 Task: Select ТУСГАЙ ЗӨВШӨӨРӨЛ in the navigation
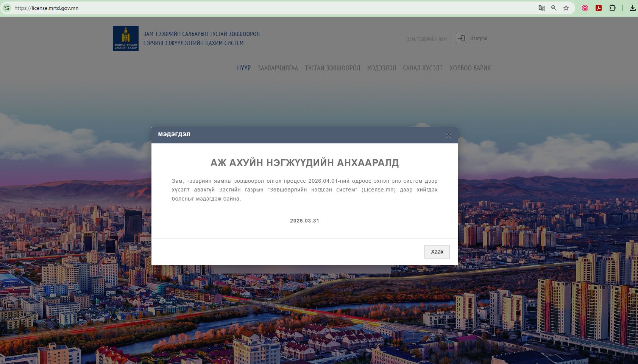tap(332, 68)
